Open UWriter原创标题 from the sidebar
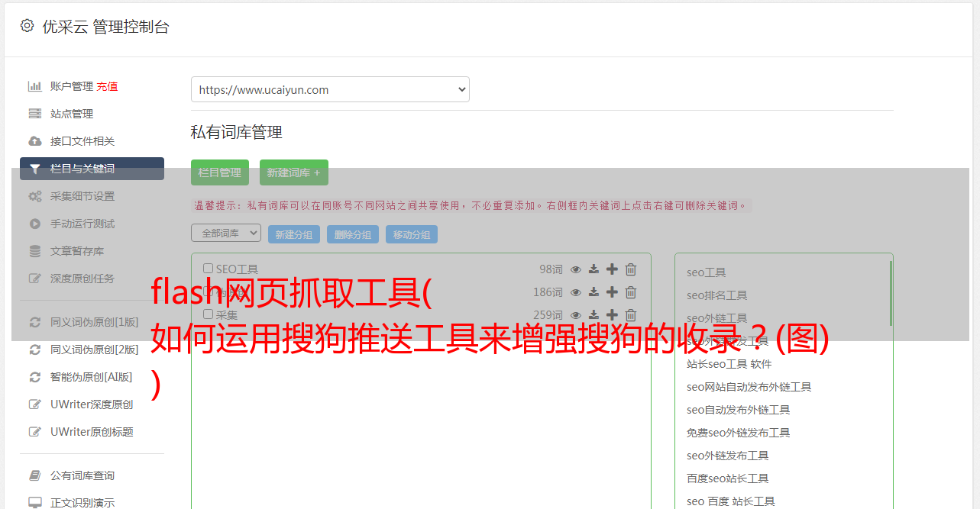The image size is (980, 509). pos(92,432)
